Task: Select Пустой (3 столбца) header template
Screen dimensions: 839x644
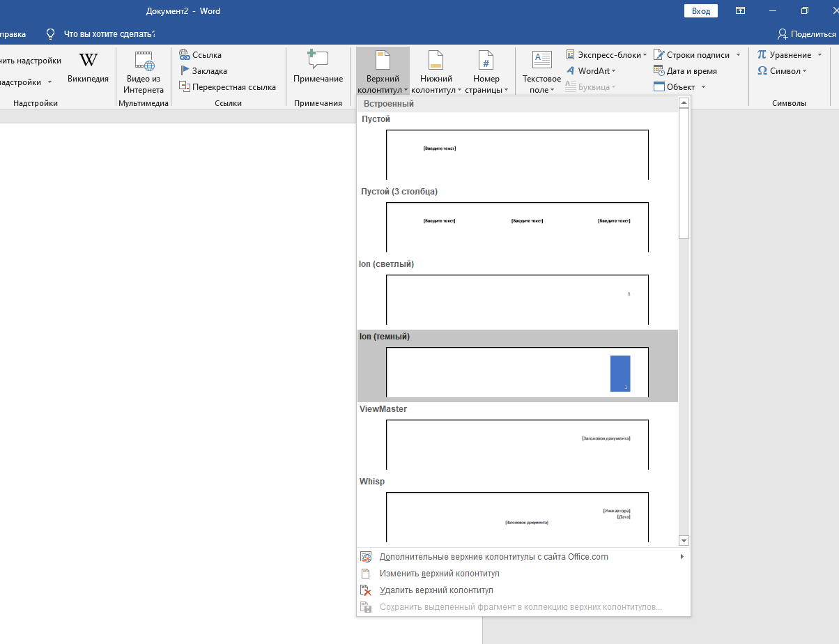Action: [x=517, y=220]
